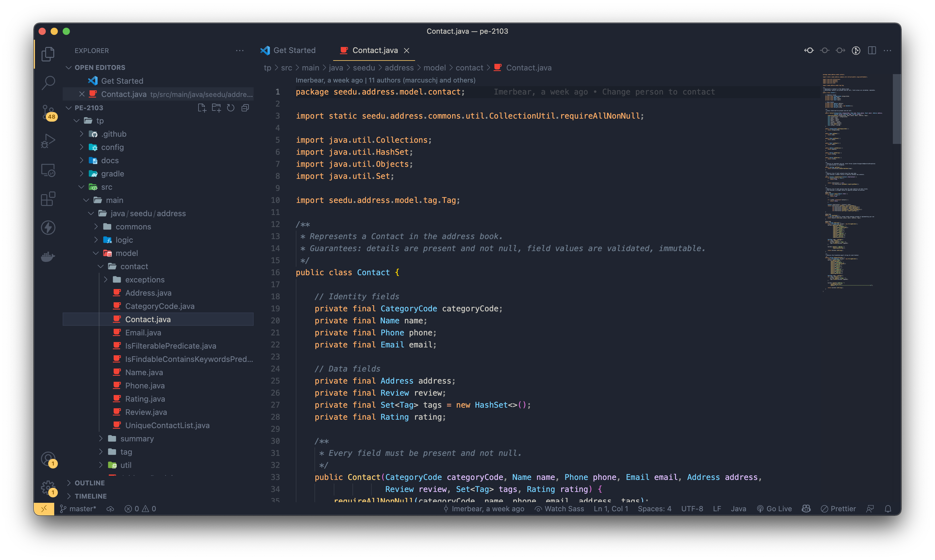Screen dimensions: 935x560
Task: Open the Docker view in activity bar
Action: (x=48, y=257)
